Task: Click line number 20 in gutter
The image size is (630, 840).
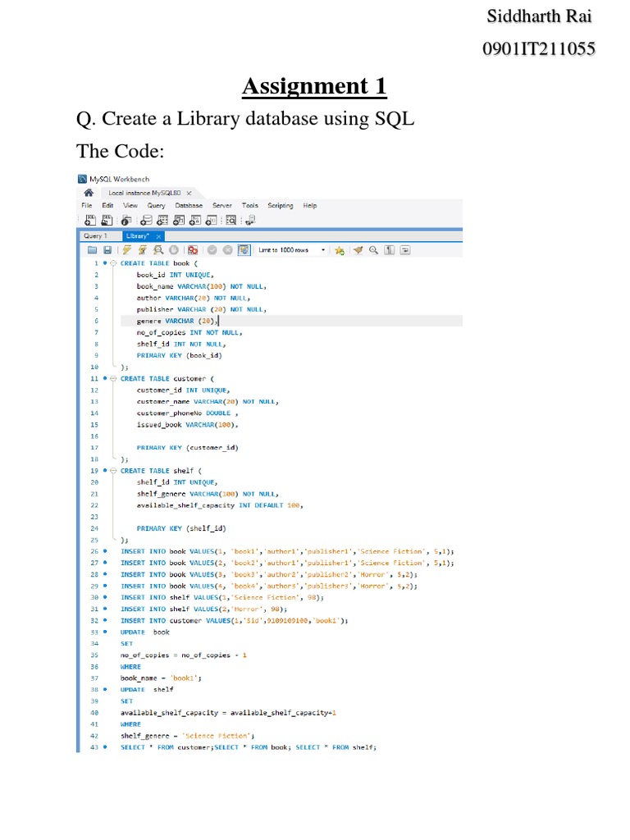Action: pos(94,482)
